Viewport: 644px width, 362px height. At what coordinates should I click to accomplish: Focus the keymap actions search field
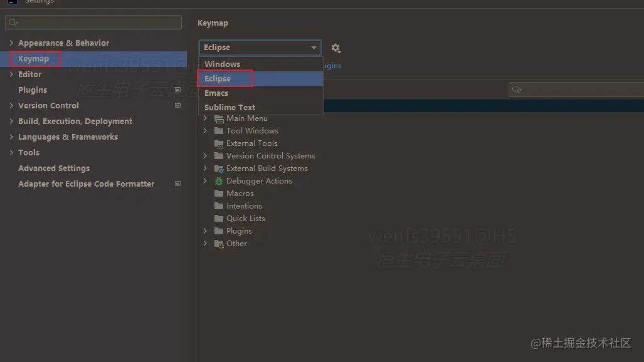pos(576,90)
